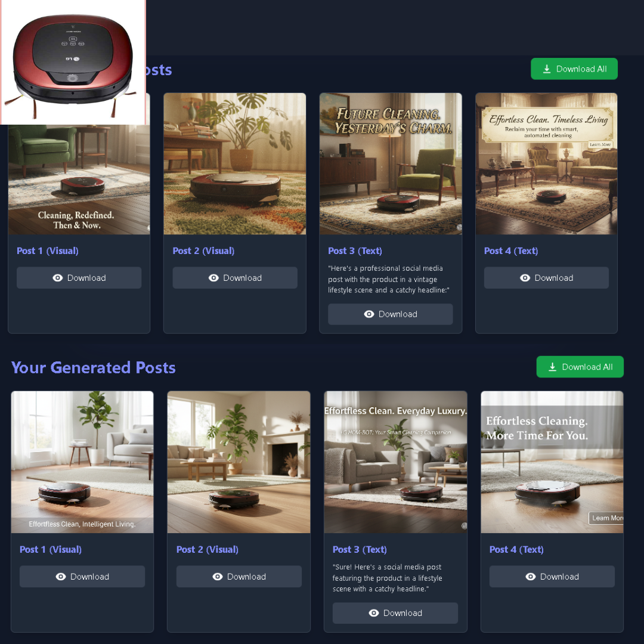Click eye icon under modern Post 1 (Visual)

[61, 577]
